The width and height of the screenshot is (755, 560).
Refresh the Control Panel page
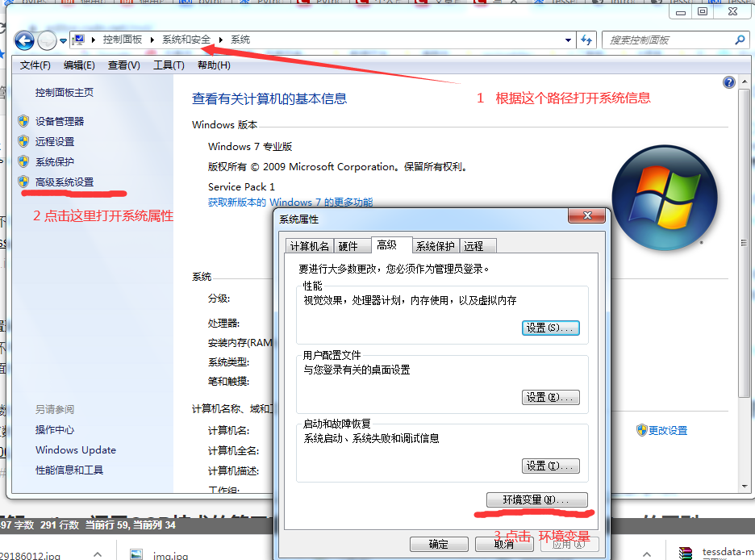(x=586, y=40)
